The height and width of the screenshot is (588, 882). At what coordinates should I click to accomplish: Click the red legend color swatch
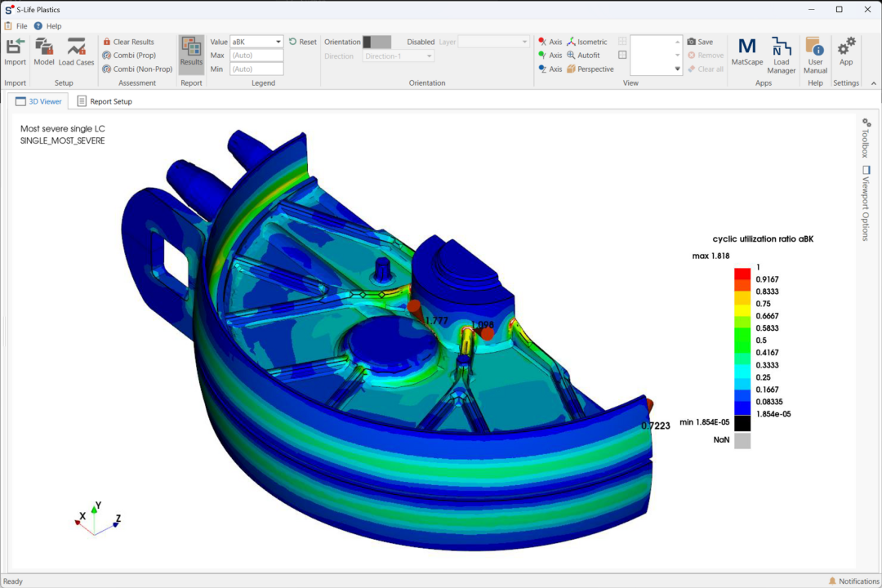[x=742, y=273]
